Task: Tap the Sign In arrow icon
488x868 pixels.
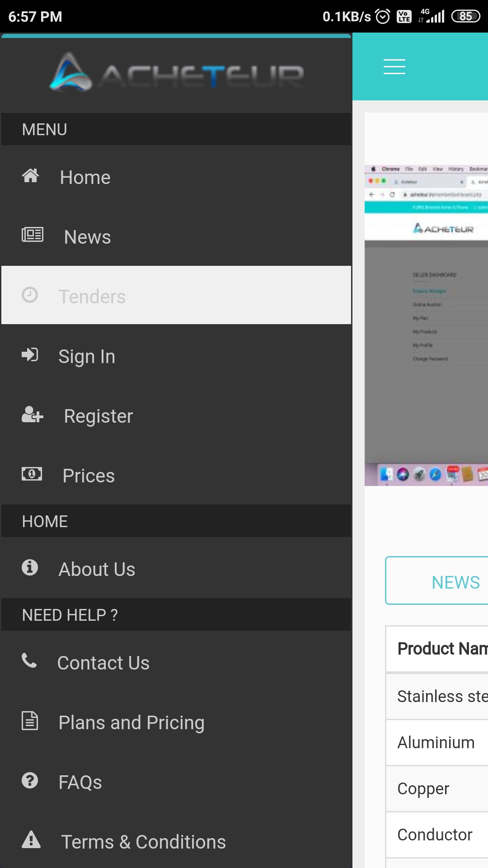Action: coord(30,354)
